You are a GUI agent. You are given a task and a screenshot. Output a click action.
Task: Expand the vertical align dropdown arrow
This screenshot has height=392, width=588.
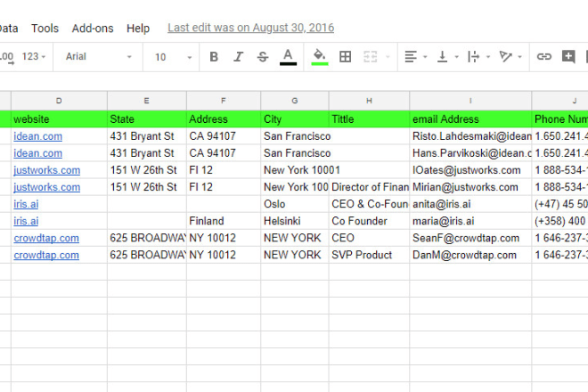click(x=456, y=57)
